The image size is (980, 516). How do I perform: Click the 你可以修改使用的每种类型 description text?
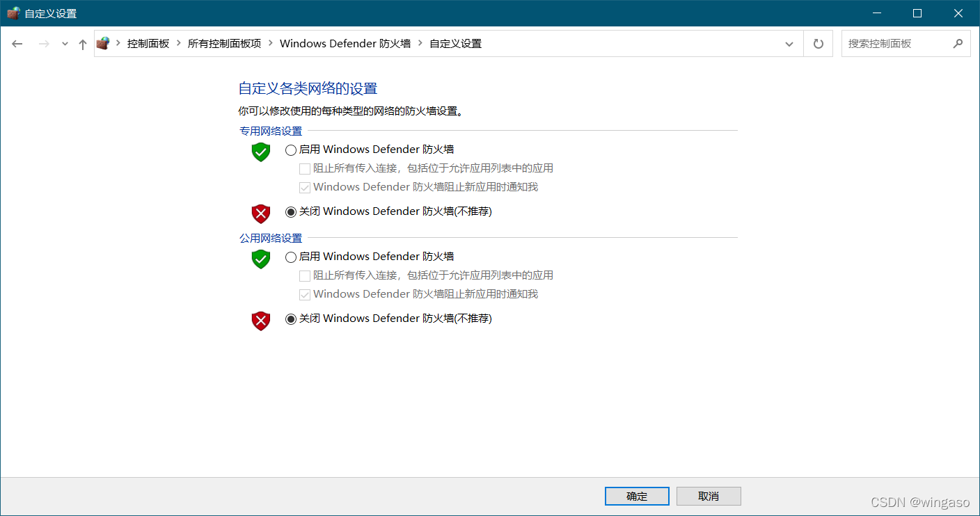[x=351, y=111]
